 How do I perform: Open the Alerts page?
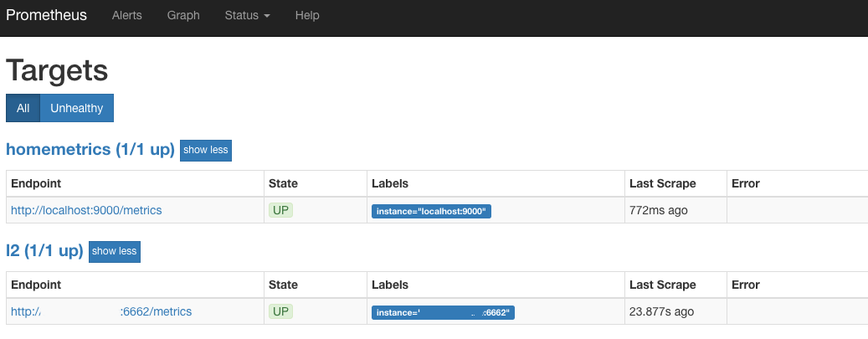[127, 15]
